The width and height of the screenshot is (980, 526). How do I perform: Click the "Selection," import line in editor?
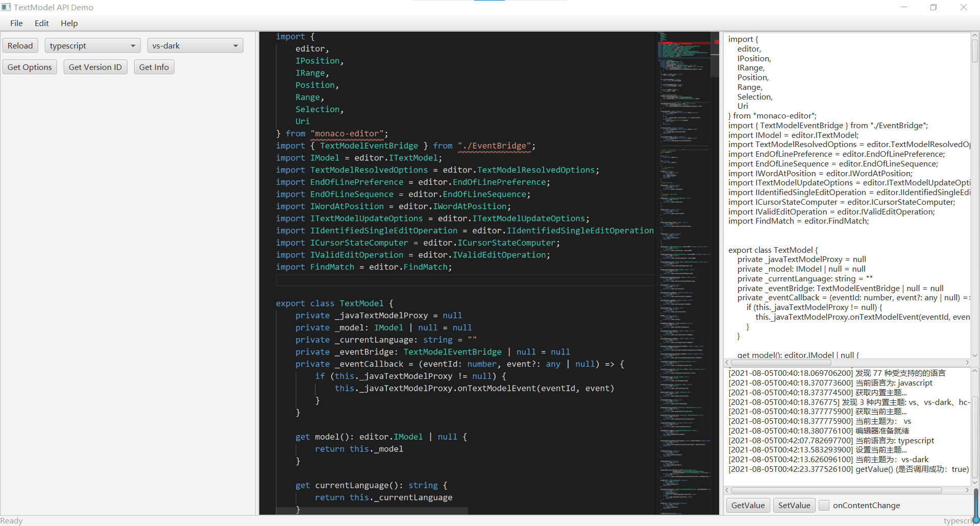click(x=320, y=109)
